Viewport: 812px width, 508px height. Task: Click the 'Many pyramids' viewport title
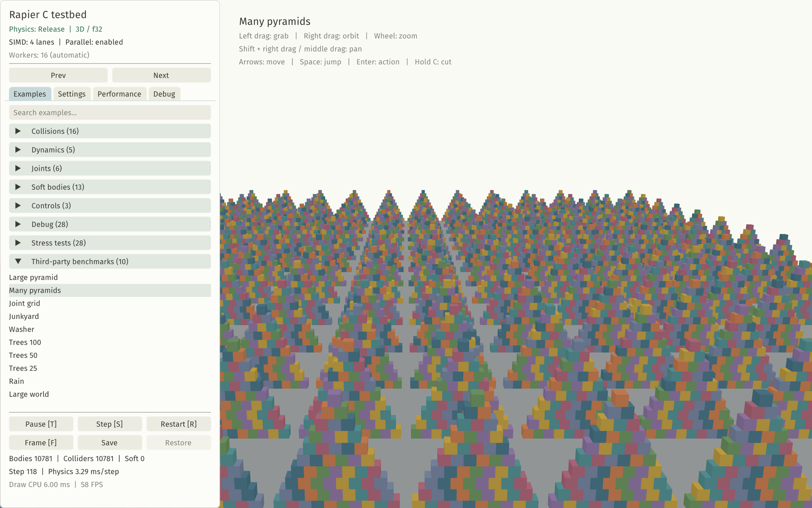275,22
